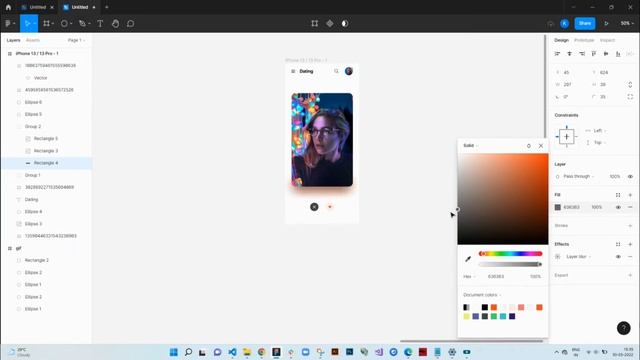Switch to the Assets tab

click(33, 40)
